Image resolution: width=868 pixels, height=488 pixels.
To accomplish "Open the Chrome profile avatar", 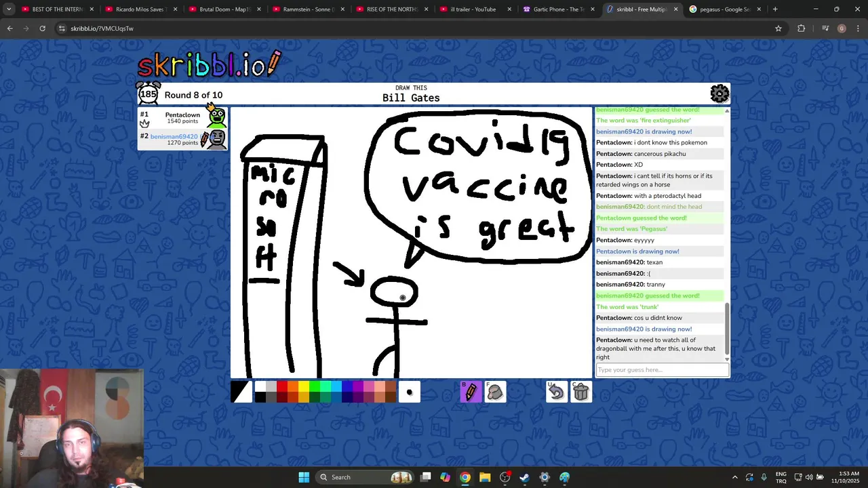I will 842,28.
